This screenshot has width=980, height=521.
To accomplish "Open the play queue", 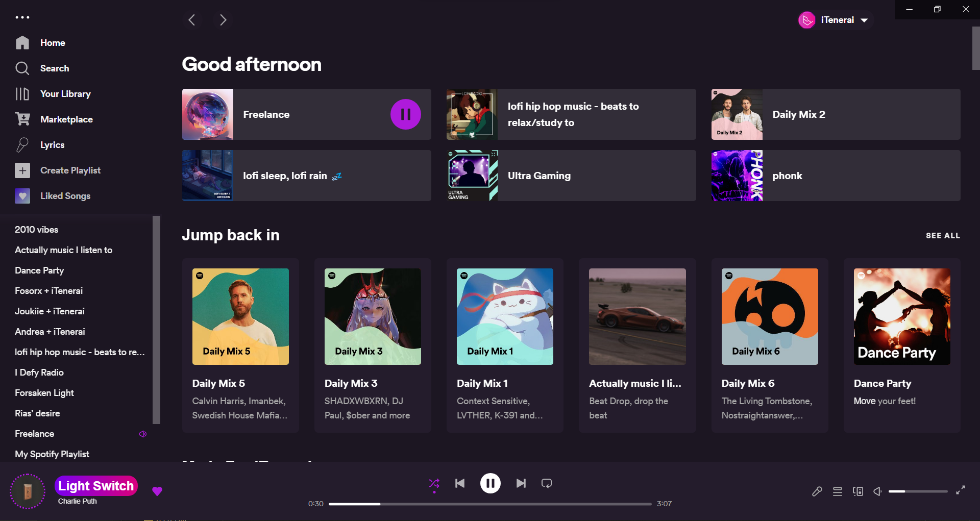I will click(x=838, y=491).
